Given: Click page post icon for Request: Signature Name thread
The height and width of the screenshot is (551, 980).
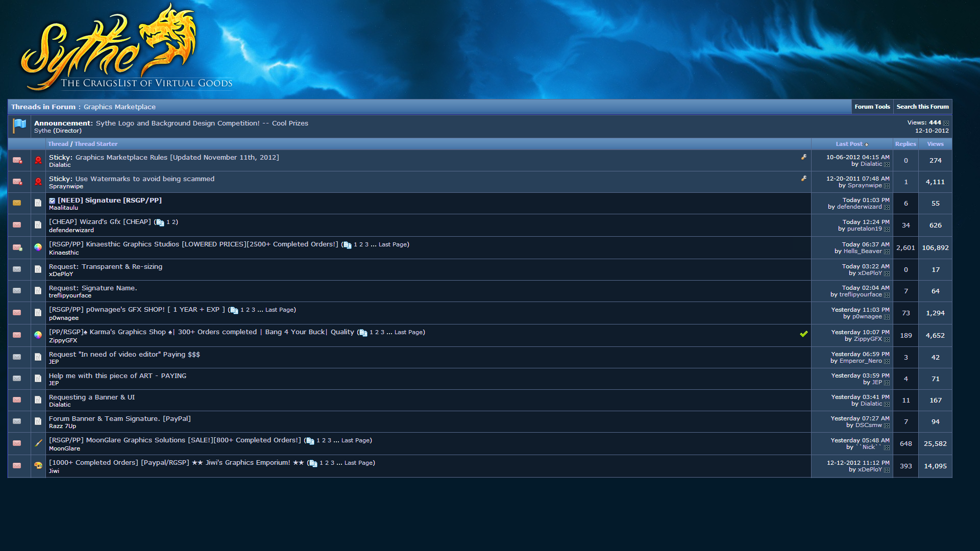Looking at the screenshot, I should tap(38, 291).
